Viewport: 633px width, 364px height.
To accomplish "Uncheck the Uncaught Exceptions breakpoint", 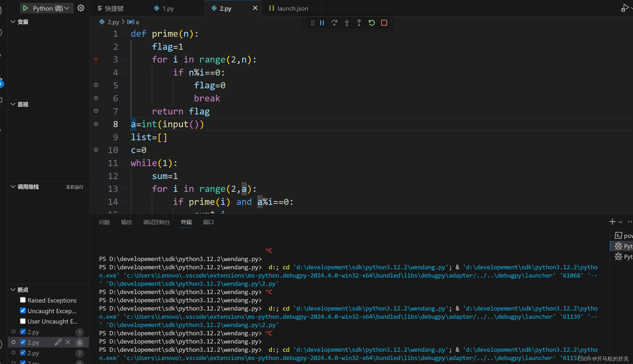I will point(23,311).
